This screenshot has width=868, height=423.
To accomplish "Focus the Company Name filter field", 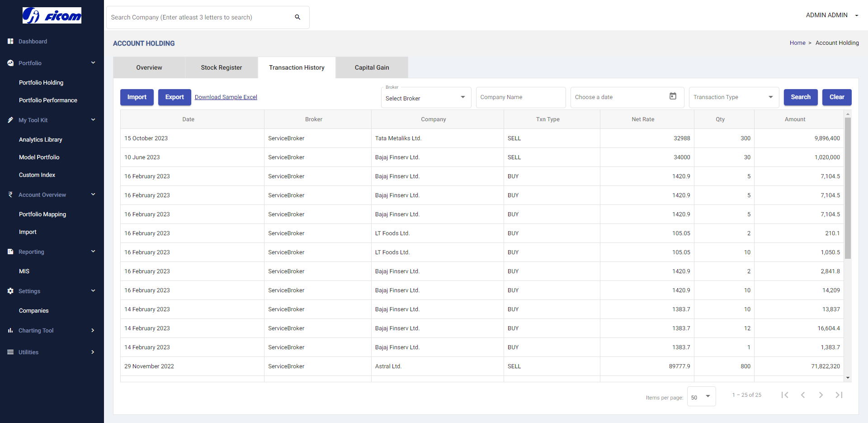I will (521, 97).
